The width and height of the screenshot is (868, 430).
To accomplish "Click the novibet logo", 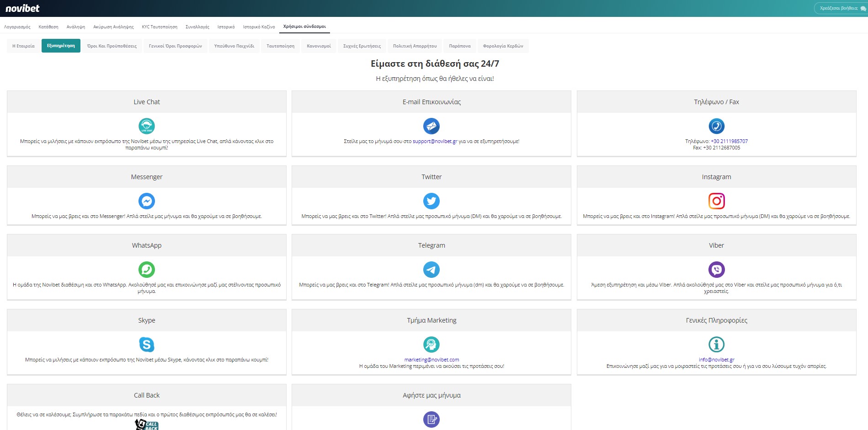I will coord(22,8).
